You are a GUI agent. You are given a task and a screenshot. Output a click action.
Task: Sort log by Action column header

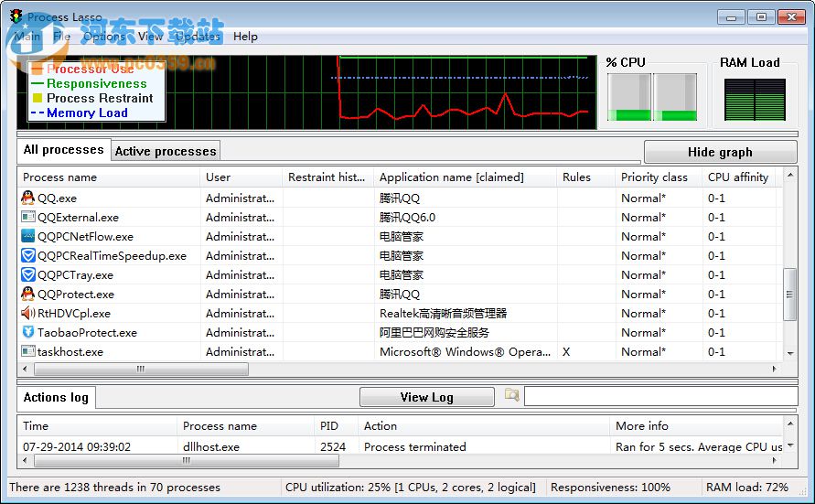click(x=483, y=426)
